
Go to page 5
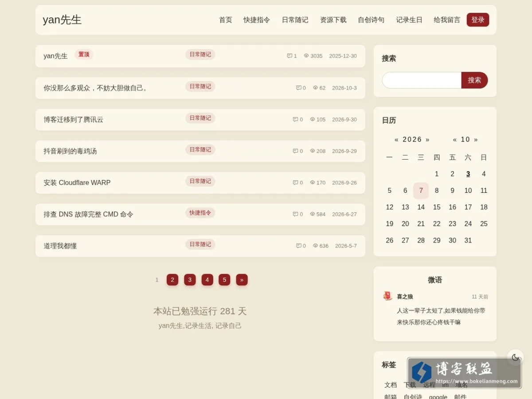[224, 280]
